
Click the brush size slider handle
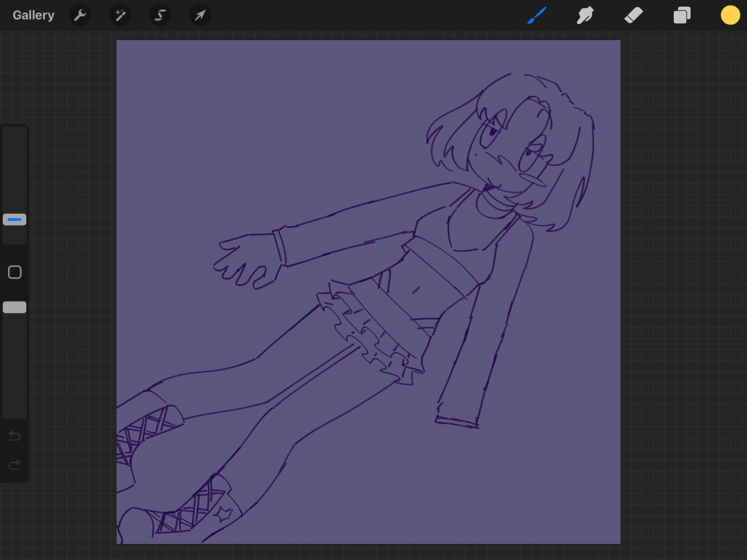(15, 220)
